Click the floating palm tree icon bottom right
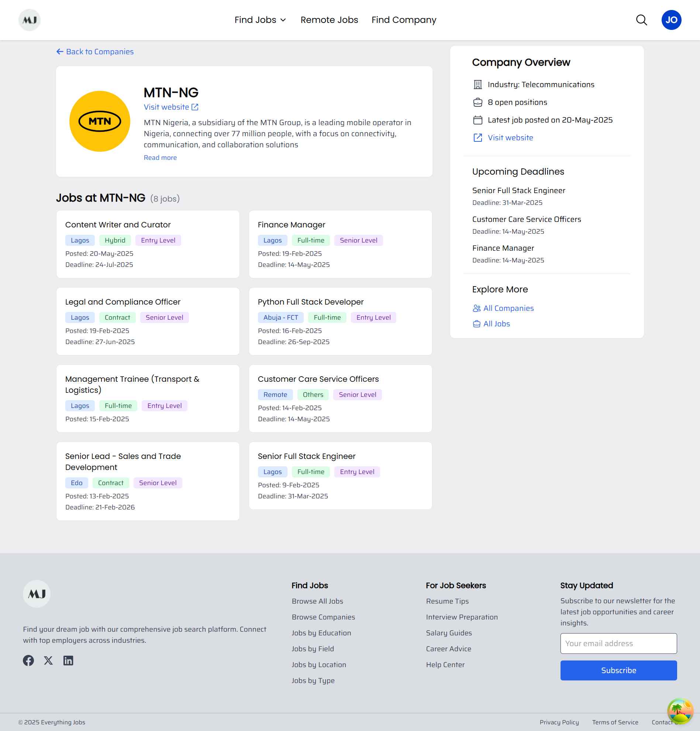Viewport: 700px width, 731px height. [x=680, y=711]
